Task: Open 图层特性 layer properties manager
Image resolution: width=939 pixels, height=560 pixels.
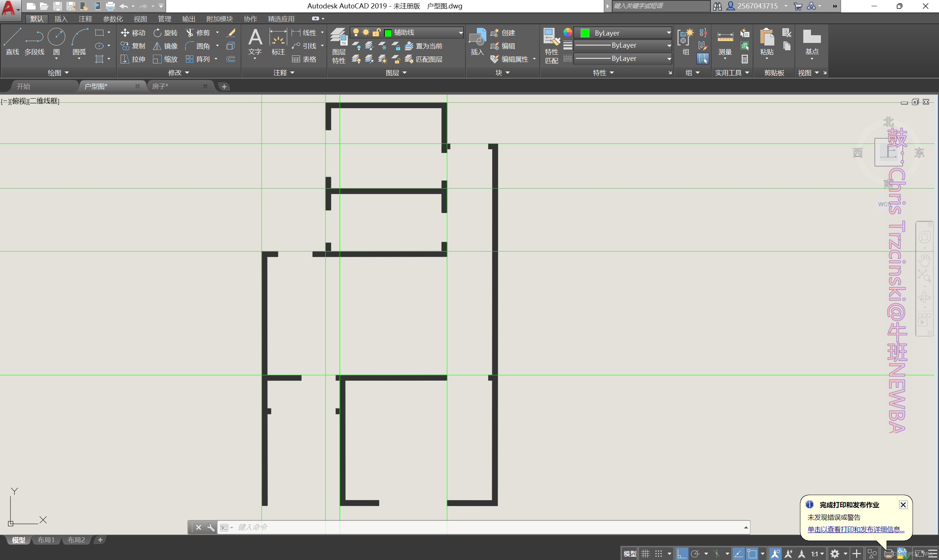Action: pyautogui.click(x=339, y=46)
